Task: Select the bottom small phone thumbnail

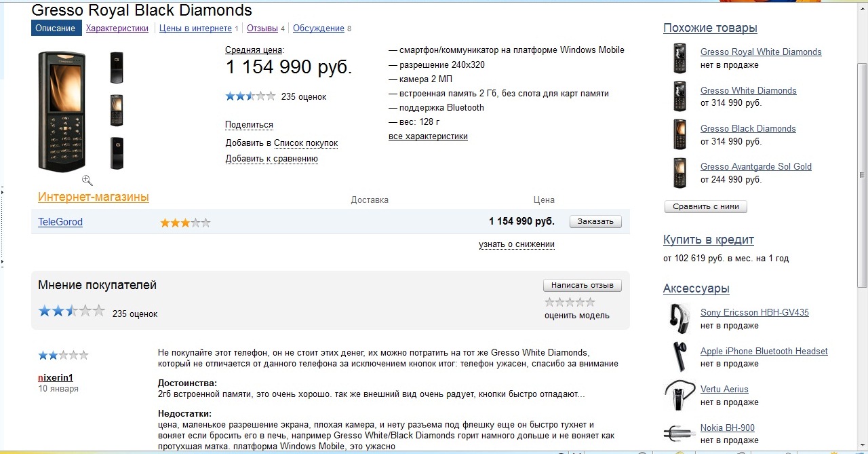Action: (117, 153)
